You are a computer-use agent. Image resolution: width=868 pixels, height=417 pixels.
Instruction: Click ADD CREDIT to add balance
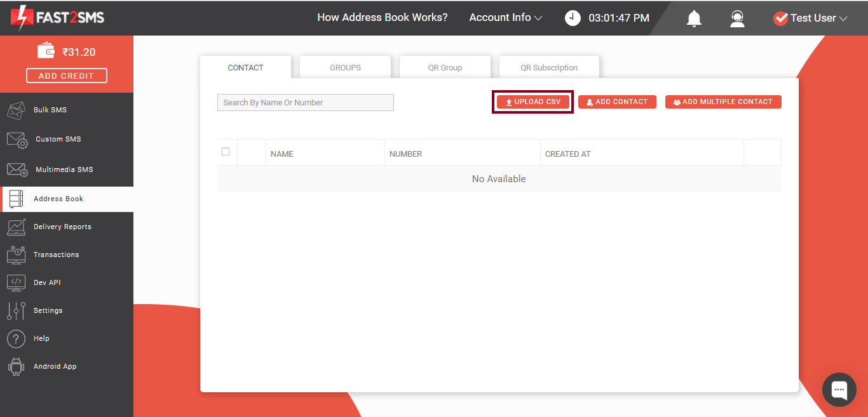[x=66, y=75]
